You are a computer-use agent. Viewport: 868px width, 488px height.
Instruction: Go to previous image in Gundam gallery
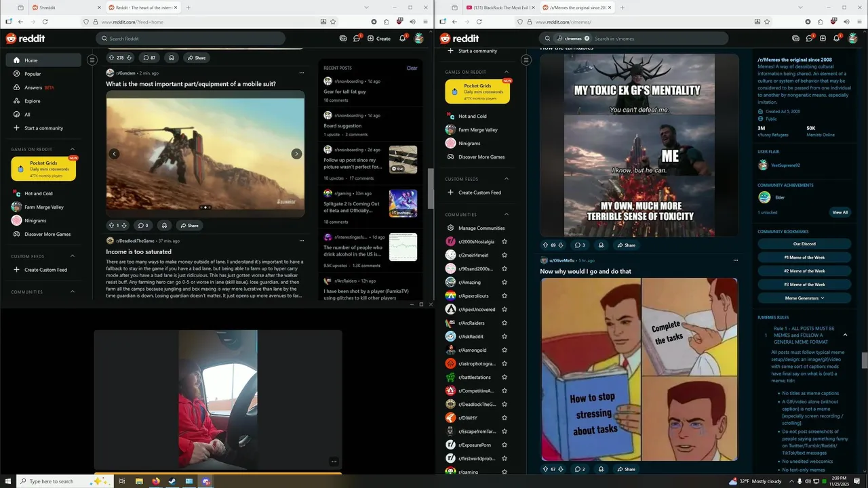pos(115,154)
